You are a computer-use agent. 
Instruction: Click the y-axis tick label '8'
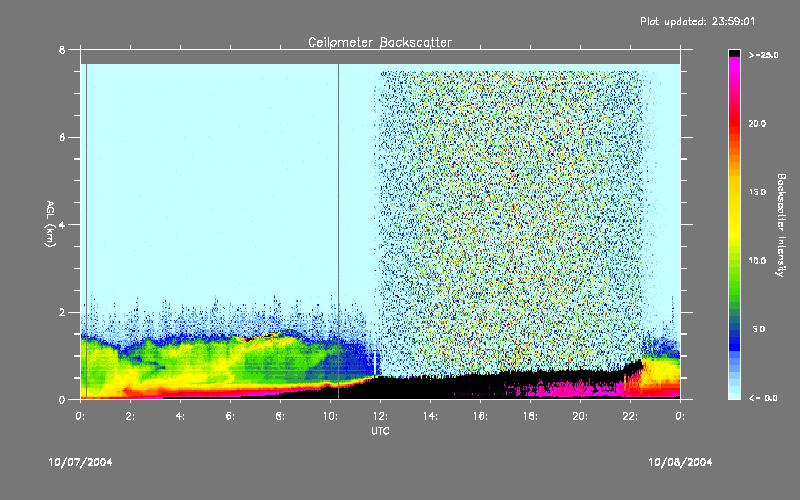click(62, 50)
